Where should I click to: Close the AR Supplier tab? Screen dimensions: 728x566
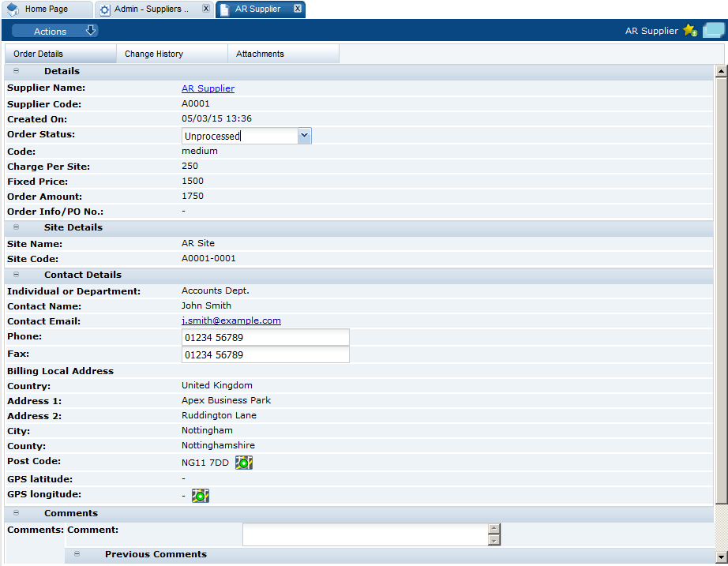click(296, 9)
